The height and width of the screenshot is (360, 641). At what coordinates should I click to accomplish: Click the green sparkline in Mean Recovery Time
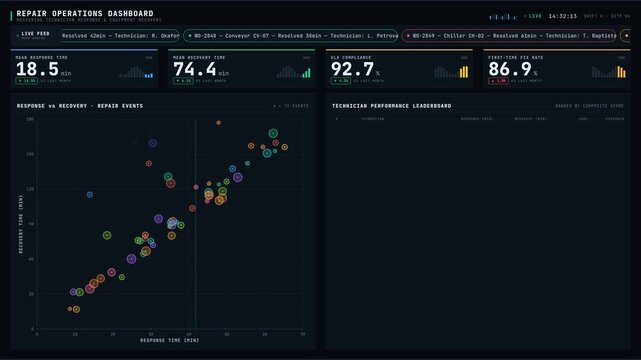pos(294,72)
